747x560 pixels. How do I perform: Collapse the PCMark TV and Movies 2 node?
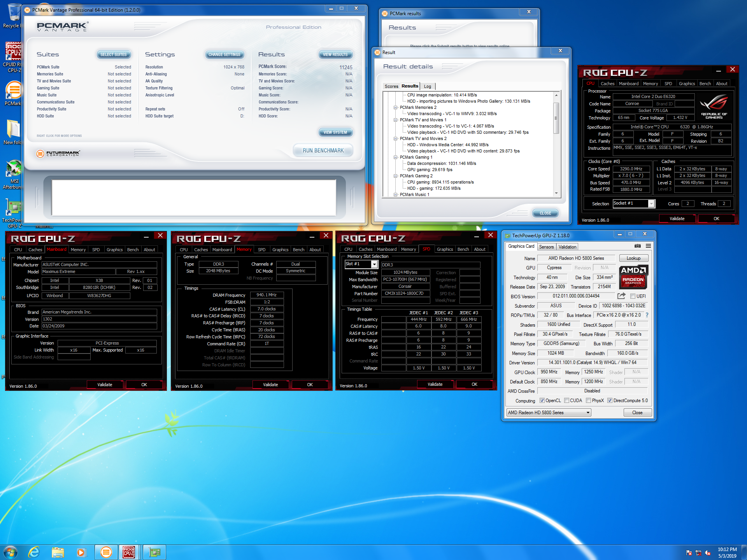(395, 138)
